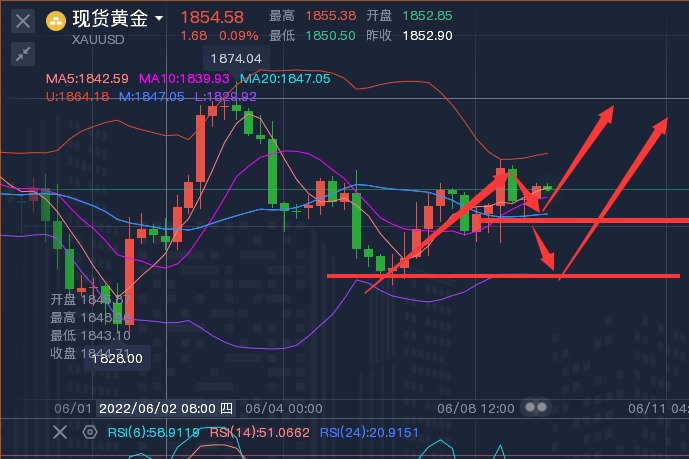Select the MA20 indicator label
This screenshot has width=689, height=459.
click(284, 78)
